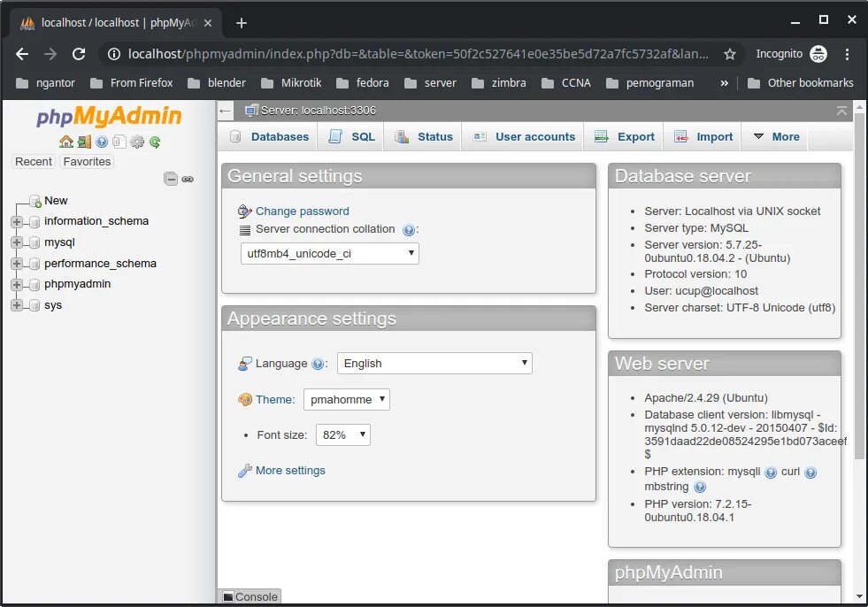This screenshot has height=607, width=868.
Task: Open the Import tab
Action: 703,137
